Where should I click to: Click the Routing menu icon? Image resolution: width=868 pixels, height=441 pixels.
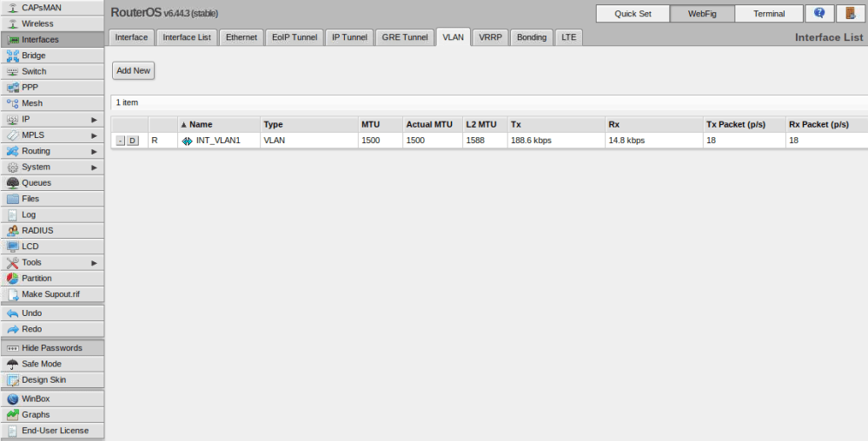point(13,151)
